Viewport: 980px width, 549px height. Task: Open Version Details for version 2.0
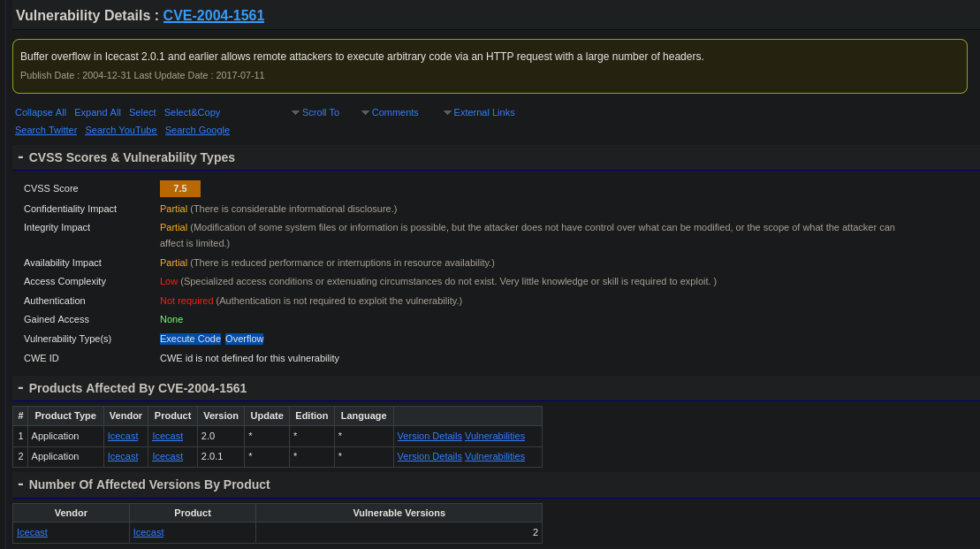(429, 436)
